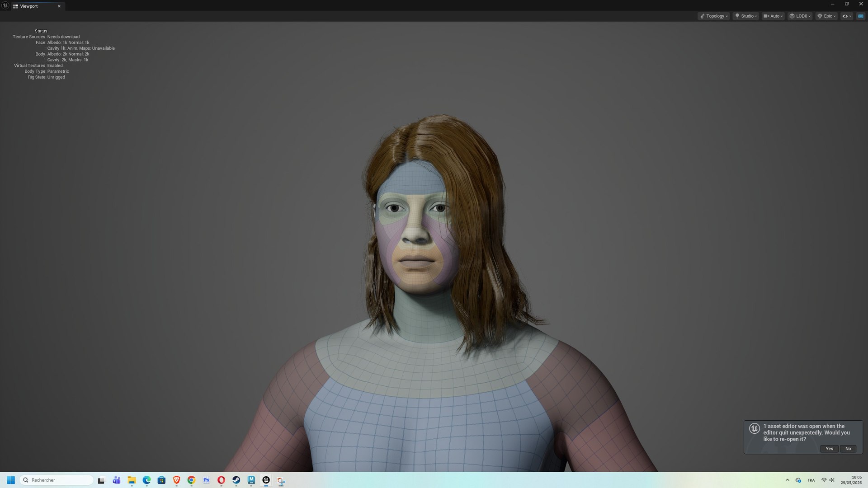Image resolution: width=868 pixels, height=488 pixels.
Task: Open Snipping Tool from the taskbar
Action: tap(281, 481)
